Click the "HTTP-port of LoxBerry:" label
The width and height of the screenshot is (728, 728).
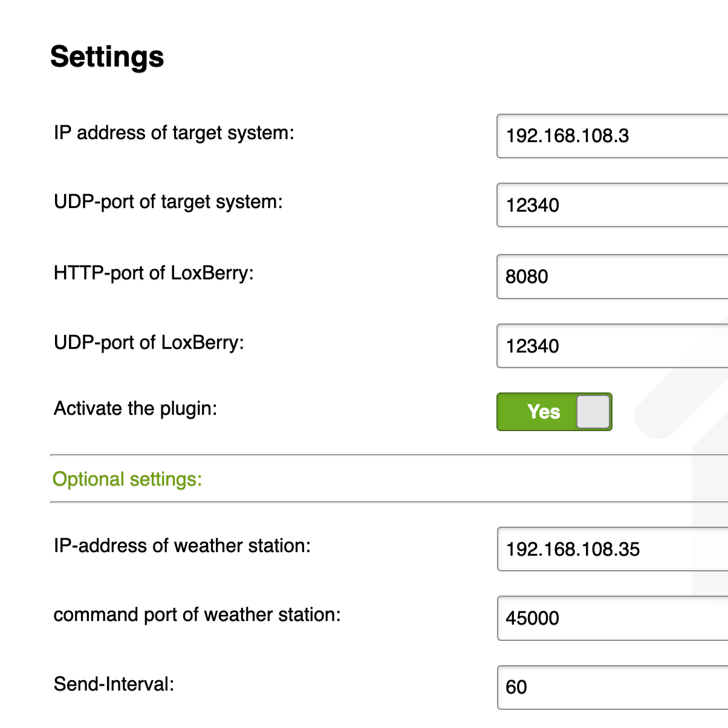154,273
